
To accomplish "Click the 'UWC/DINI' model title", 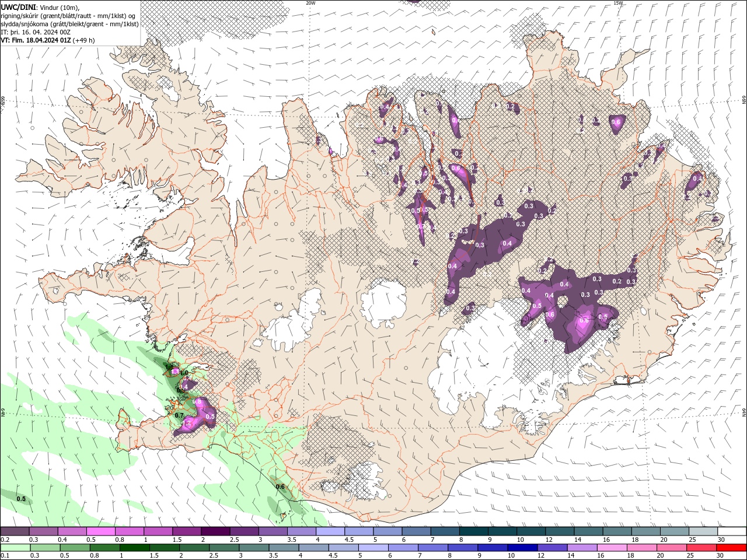I will [19, 7].
